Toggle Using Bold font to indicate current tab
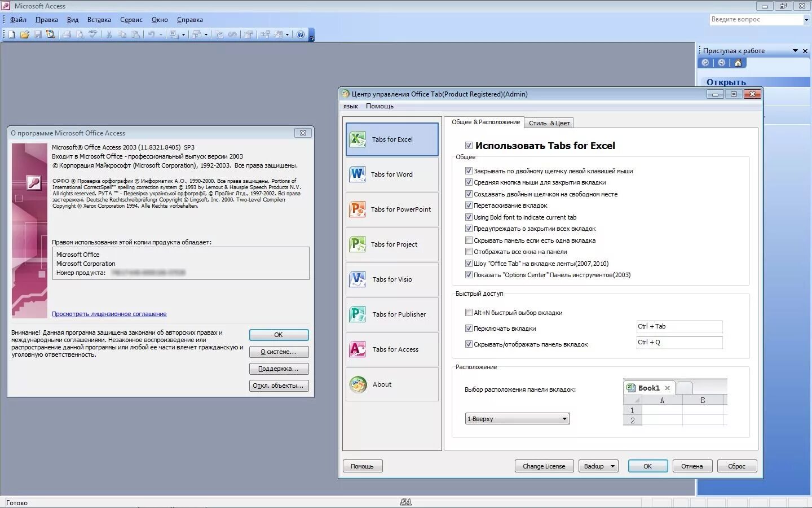The image size is (812, 508). coord(469,217)
